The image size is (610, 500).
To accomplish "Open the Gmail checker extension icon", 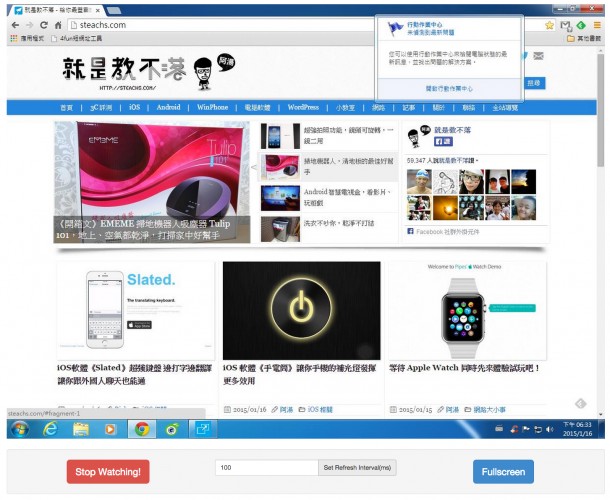I will pyautogui.click(x=566, y=26).
